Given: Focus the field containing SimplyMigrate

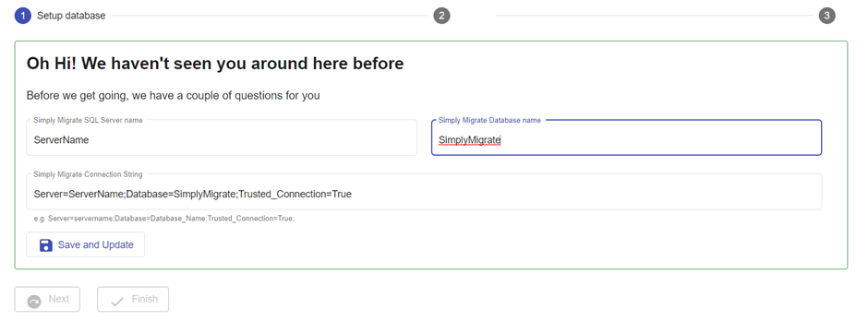Looking at the screenshot, I should click(x=627, y=137).
